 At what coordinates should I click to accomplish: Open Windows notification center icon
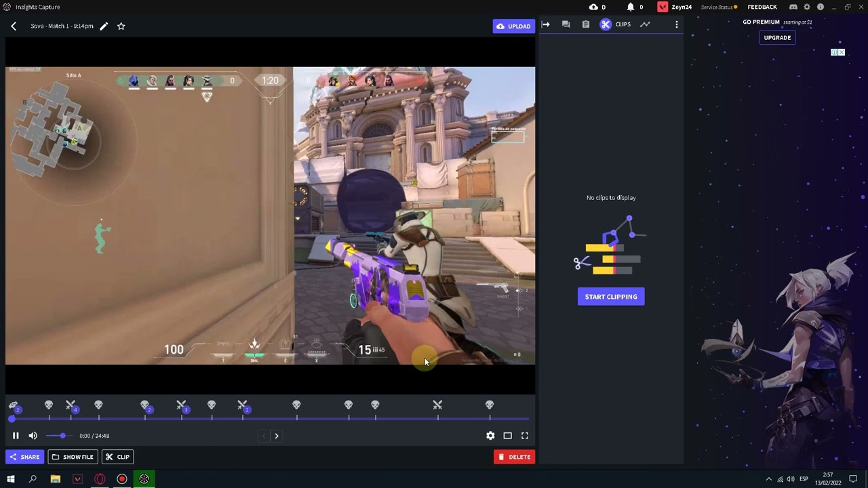(854, 479)
